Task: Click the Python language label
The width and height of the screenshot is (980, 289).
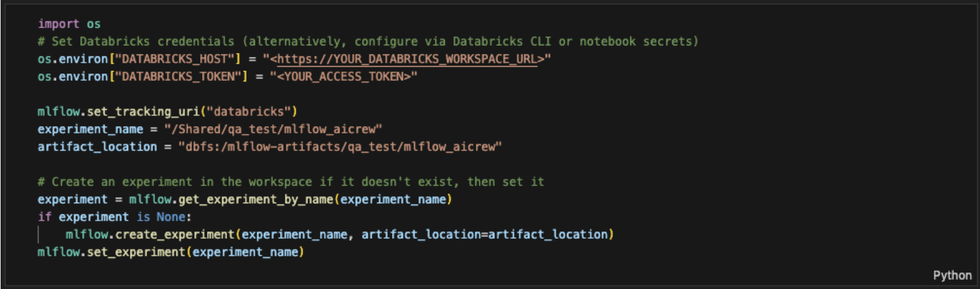Action: point(952,276)
